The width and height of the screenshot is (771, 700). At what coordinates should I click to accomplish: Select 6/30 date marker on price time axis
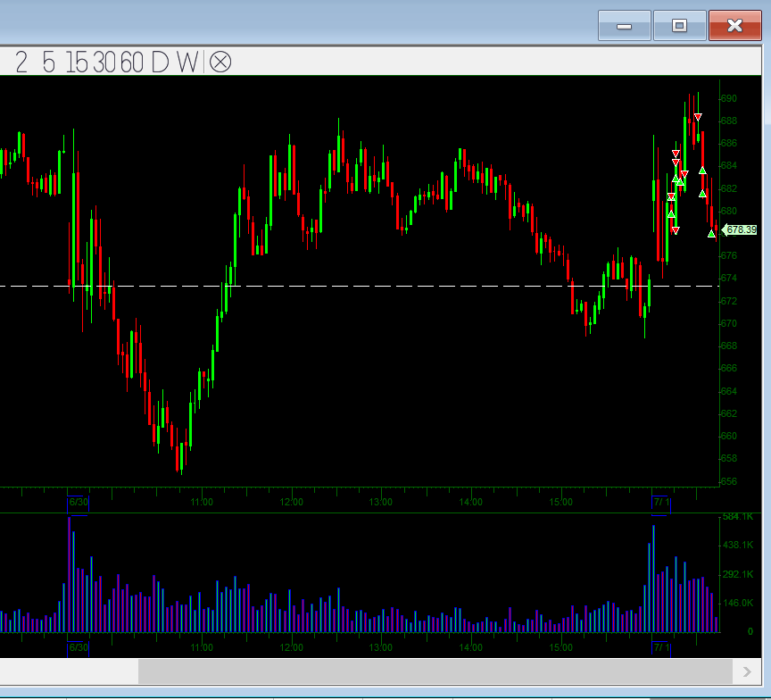coord(79,503)
